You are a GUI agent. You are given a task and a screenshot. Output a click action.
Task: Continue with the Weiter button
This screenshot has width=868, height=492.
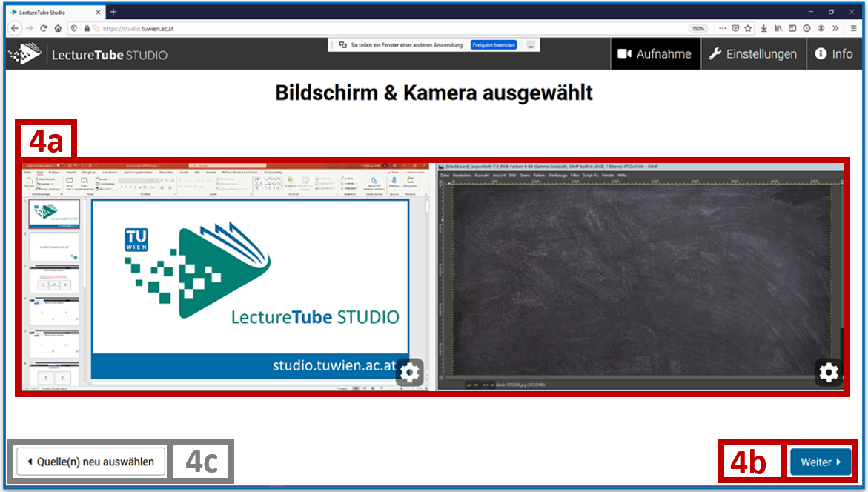[821, 462]
